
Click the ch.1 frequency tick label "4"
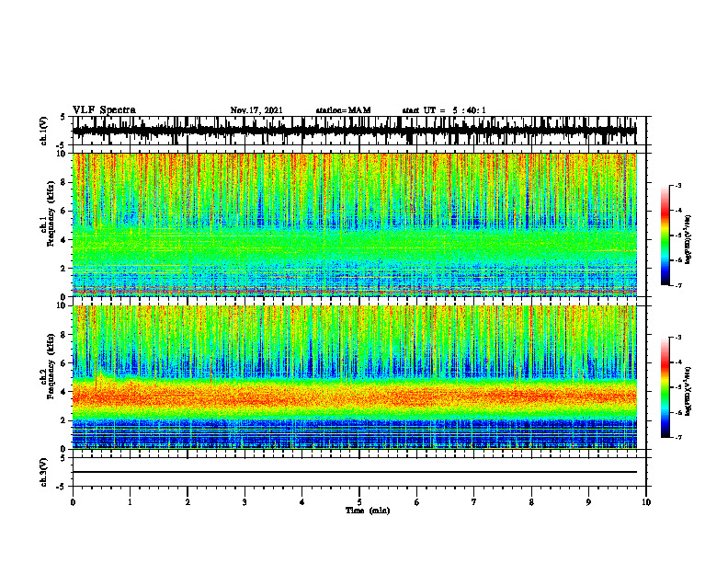pyautogui.click(x=64, y=240)
